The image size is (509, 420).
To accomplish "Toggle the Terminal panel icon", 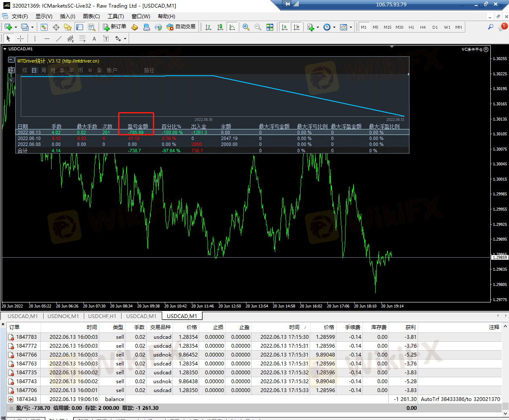I will 80,27.
